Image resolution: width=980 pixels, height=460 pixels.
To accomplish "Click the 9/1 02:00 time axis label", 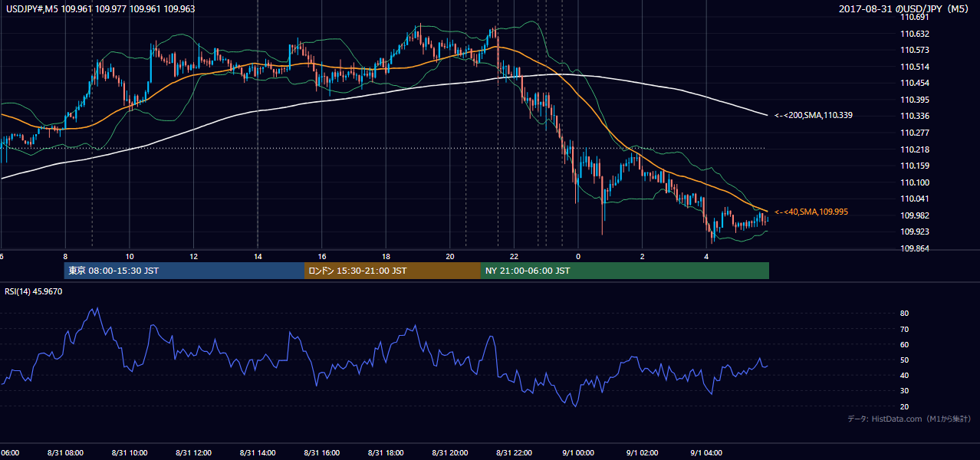I will click(643, 453).
